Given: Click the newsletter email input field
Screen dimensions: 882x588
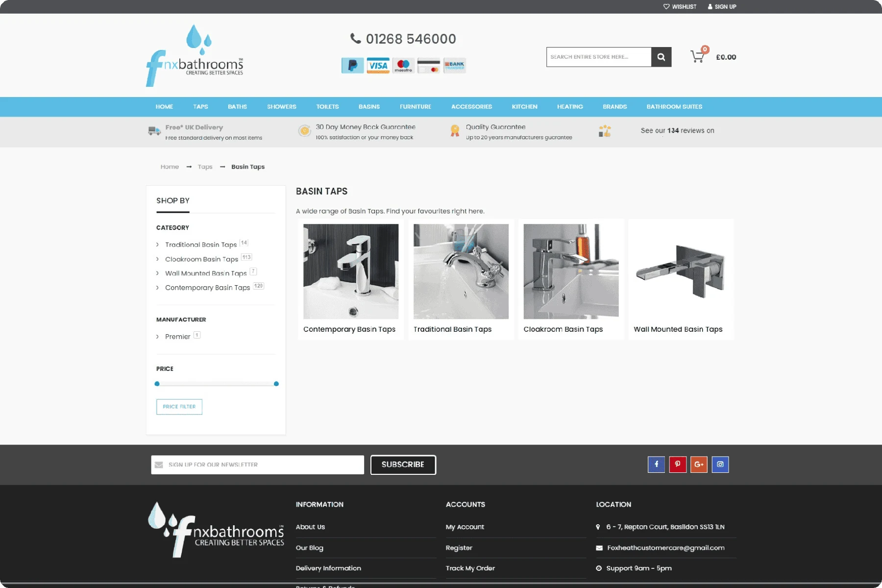Looking at the screenshot, I should (258, 465).
